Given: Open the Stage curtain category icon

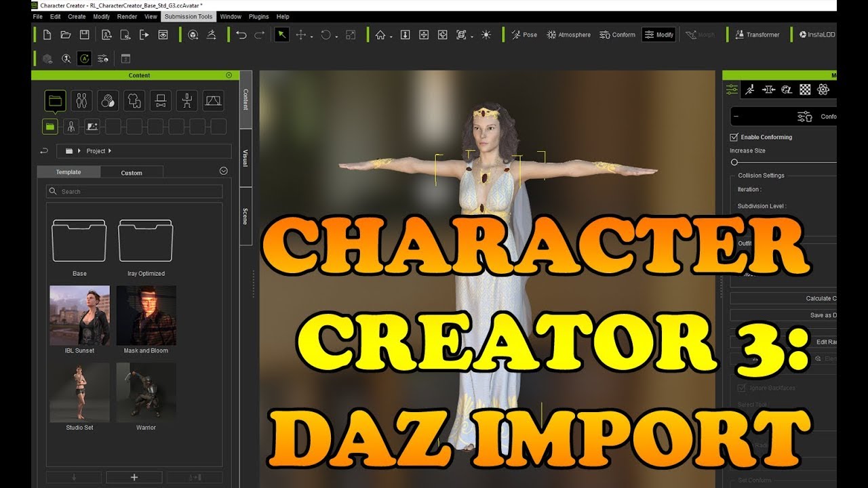Looking at the screenshot, I should coord(214,101).
